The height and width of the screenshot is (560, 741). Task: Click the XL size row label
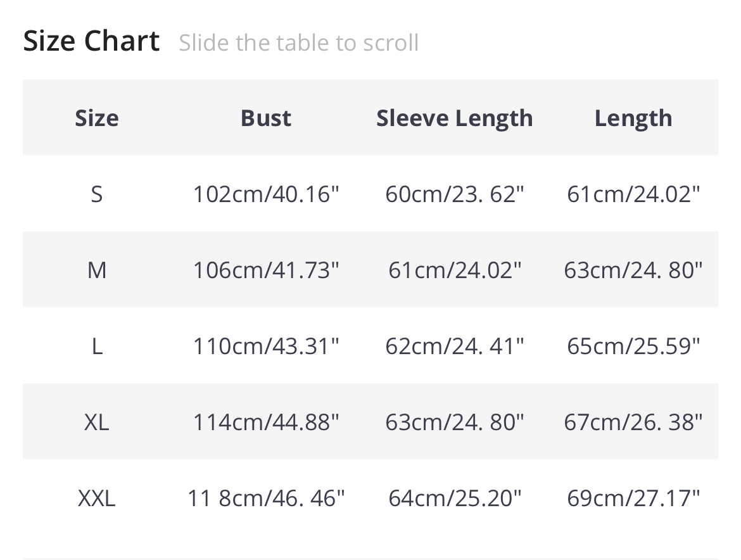[97, 422]
